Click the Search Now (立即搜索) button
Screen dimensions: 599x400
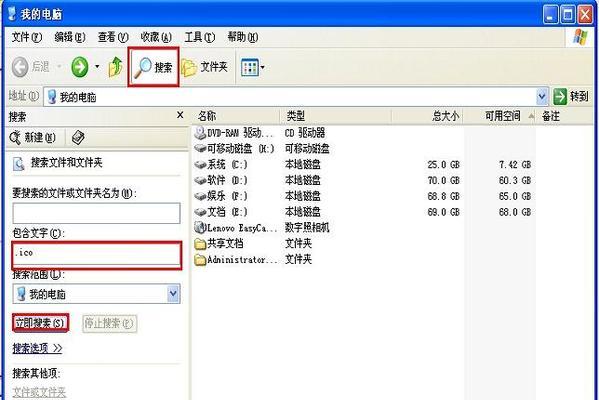click(40, 323)
